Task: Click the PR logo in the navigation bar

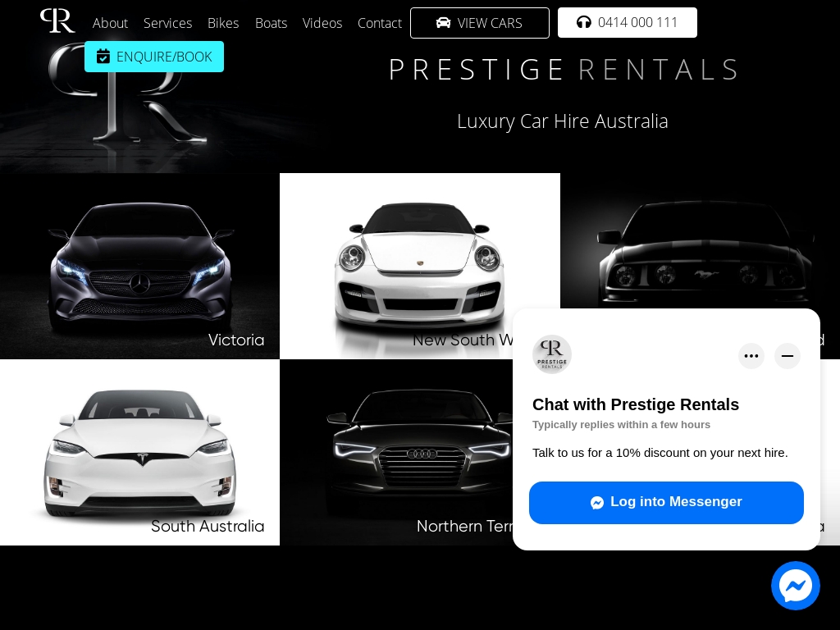Action: click(57, 21)
